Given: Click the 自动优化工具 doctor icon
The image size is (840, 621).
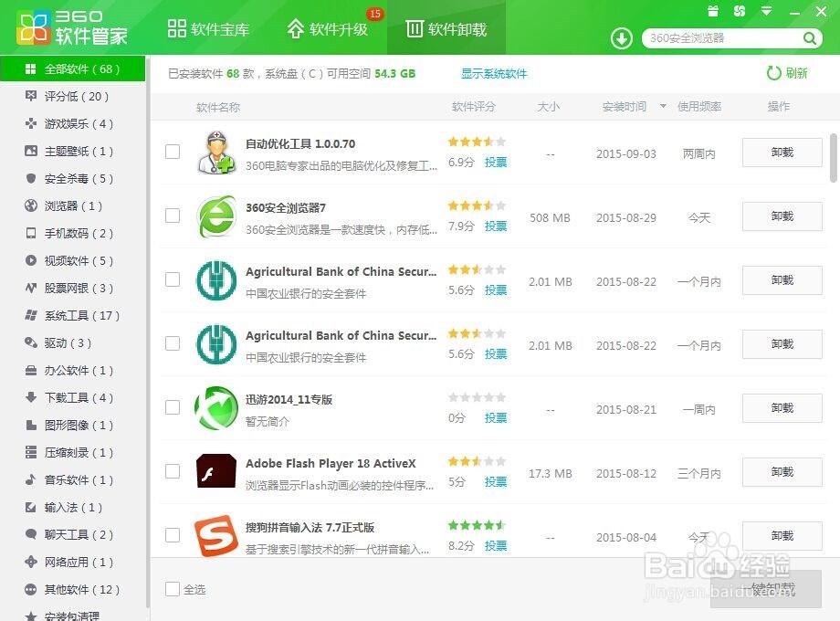Looking at the screenshot, I should [215, 153].
